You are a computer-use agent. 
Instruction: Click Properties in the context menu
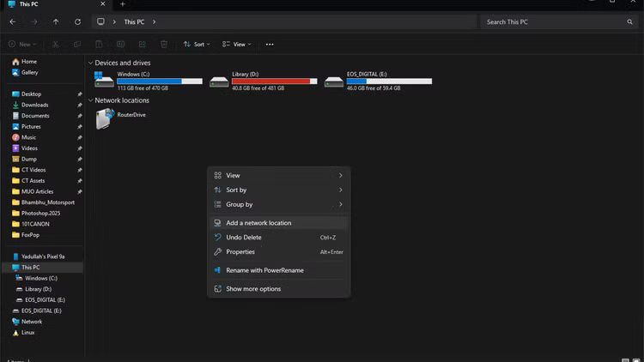240,252
